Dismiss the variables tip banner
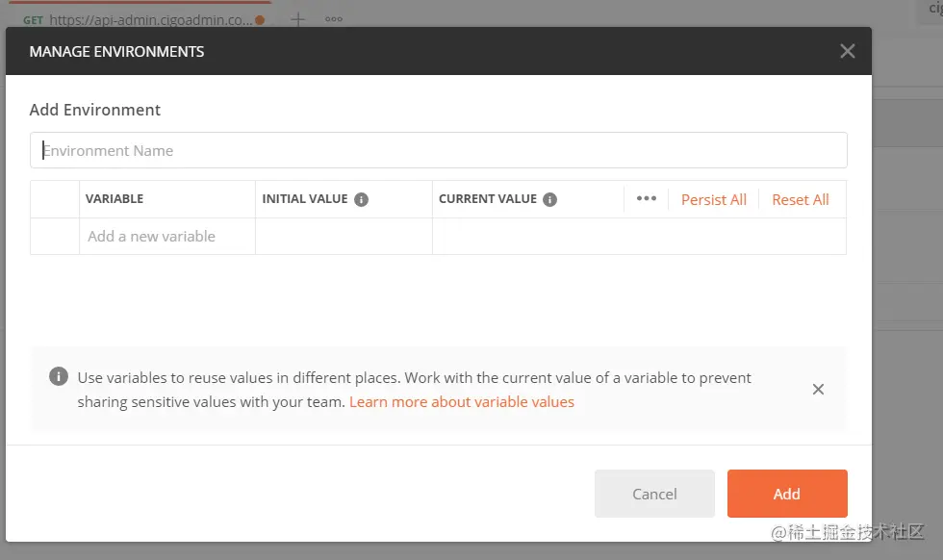943x560 pixels. [818, 390]
